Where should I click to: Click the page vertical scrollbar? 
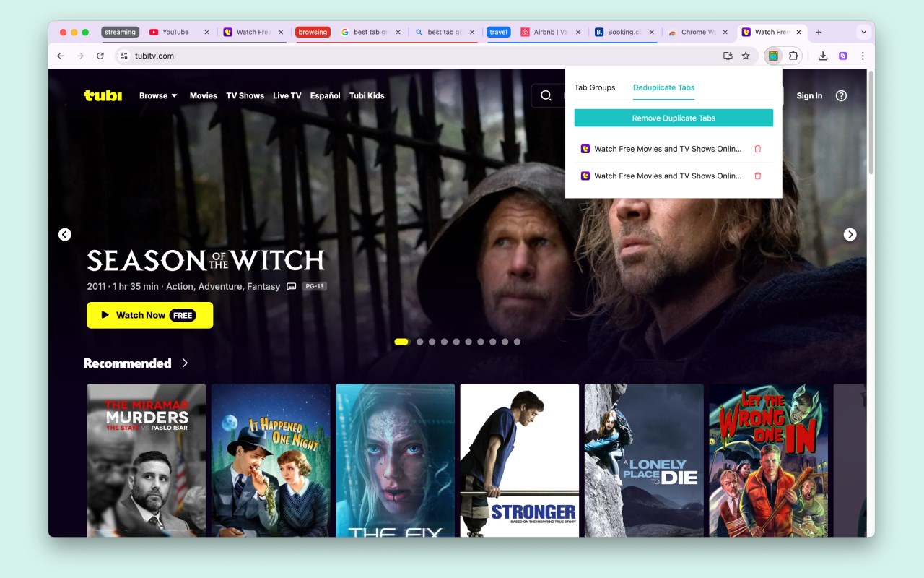click(871, 123)
